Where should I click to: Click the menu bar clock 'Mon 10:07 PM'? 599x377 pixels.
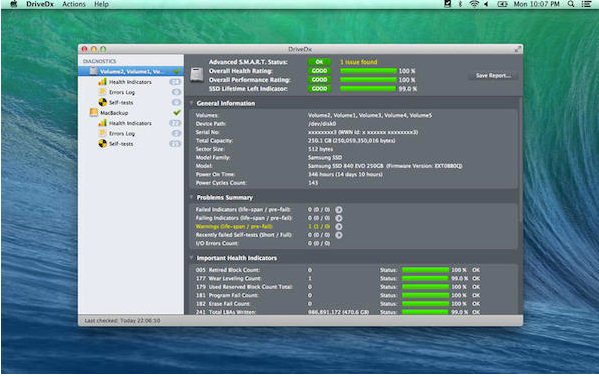pyautogui.click(x=536, y=4)
